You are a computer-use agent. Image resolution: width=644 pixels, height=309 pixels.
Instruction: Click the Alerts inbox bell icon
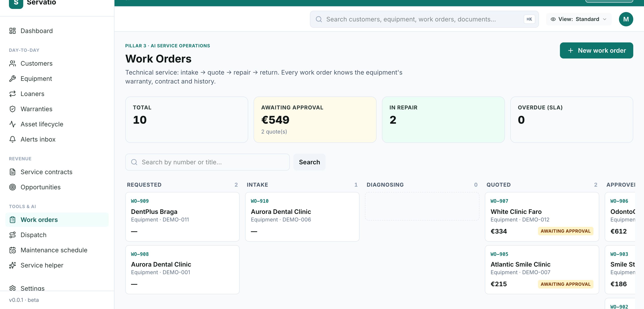click(13, 139)
